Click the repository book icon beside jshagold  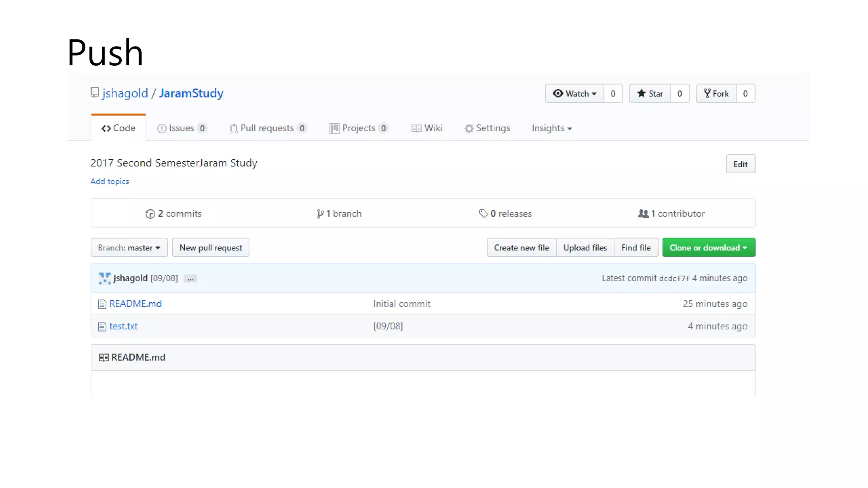pyautogui.click(x=95, y=92)
